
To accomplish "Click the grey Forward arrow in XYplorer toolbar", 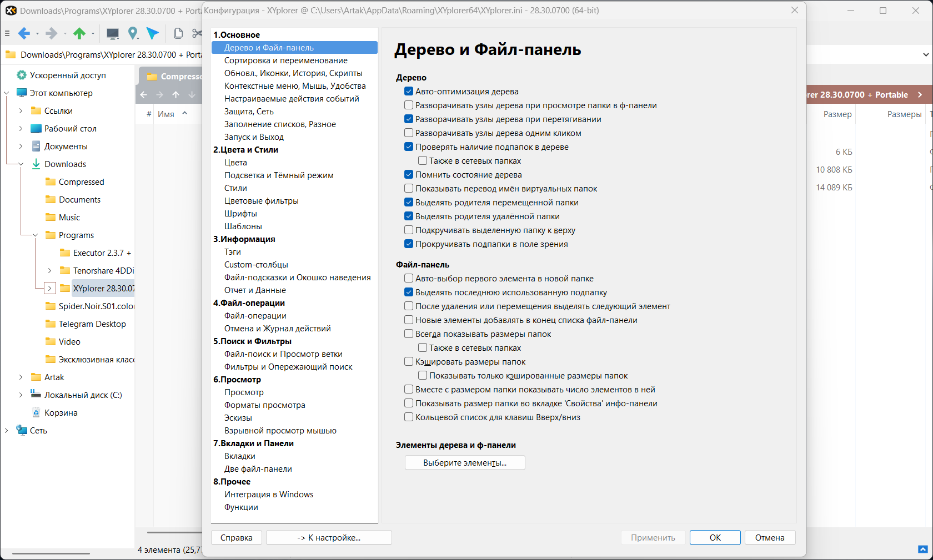I will point(51,33).
